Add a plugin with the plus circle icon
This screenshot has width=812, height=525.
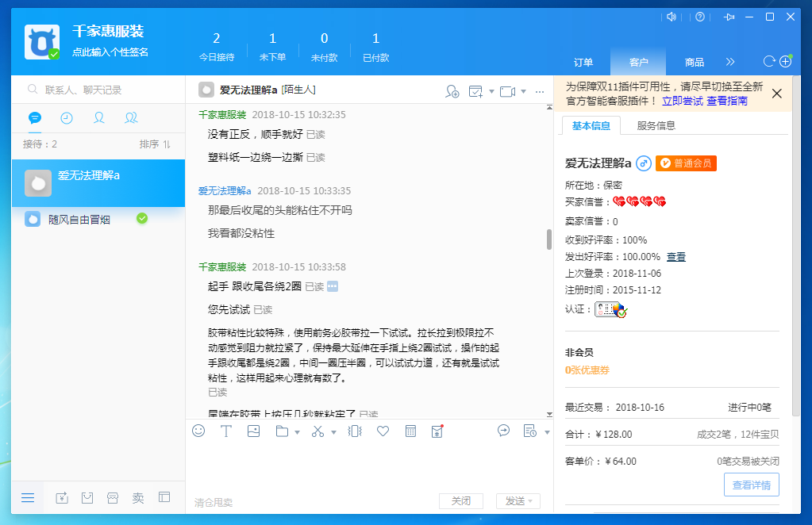point(786,62)
